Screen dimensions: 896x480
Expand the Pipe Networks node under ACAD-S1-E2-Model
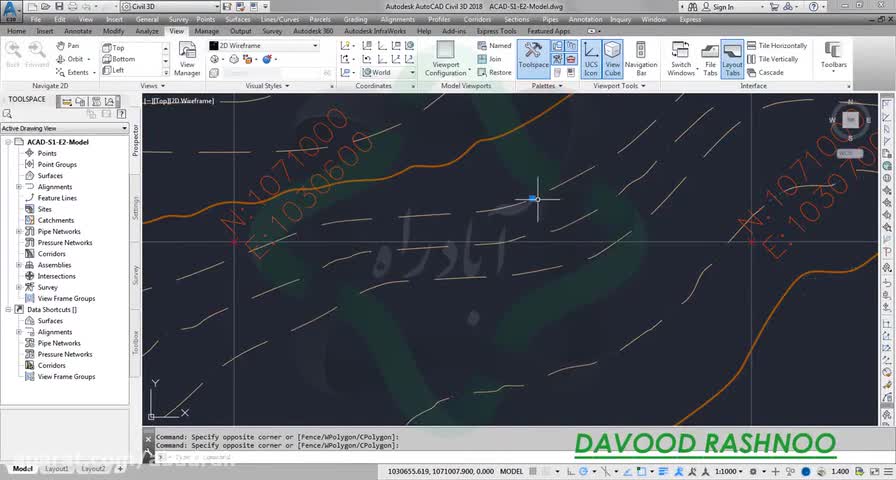[19, 231]
